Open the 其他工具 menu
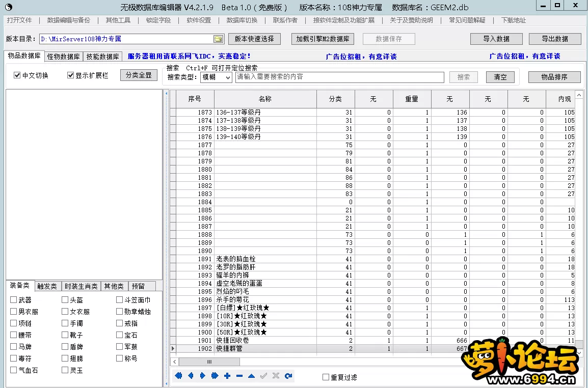This screenshot has width=588, height=388. (118, 20)
